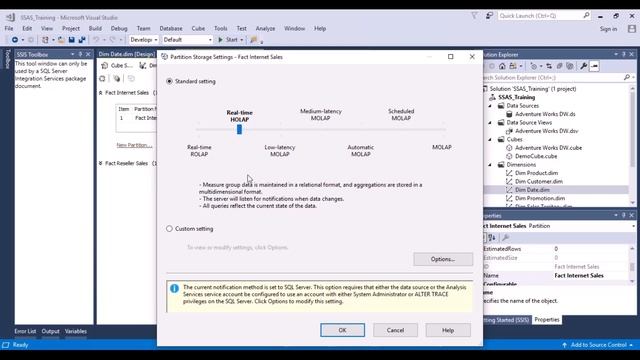Open the Build menu
640x360 pixels.
pyautogui.click(x=95, y=29)
